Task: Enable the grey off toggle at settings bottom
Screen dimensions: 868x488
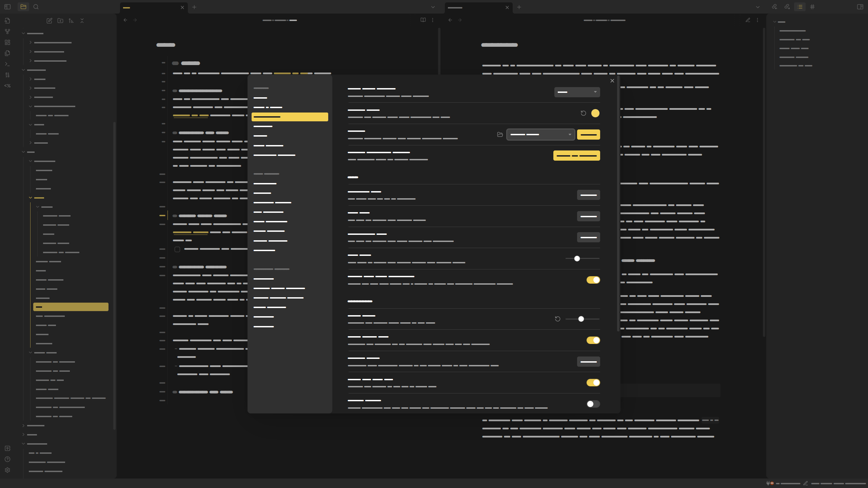Action: [x=593, y=404]
